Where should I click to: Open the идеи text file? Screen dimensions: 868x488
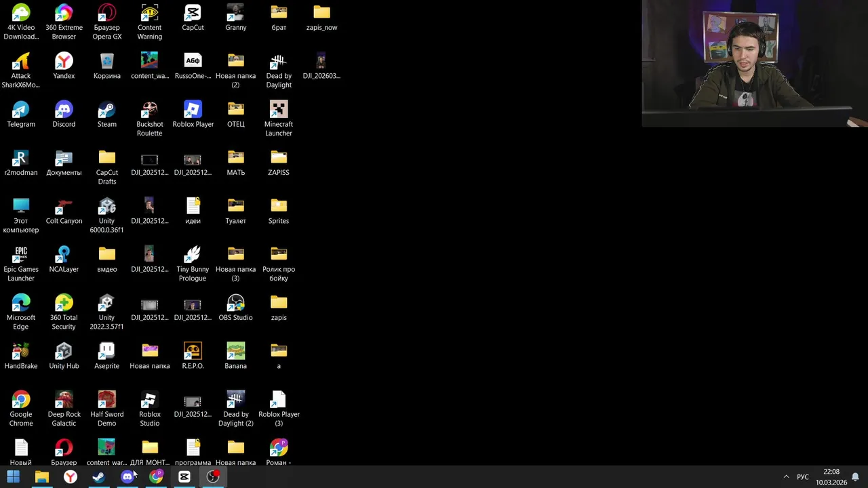193,211
